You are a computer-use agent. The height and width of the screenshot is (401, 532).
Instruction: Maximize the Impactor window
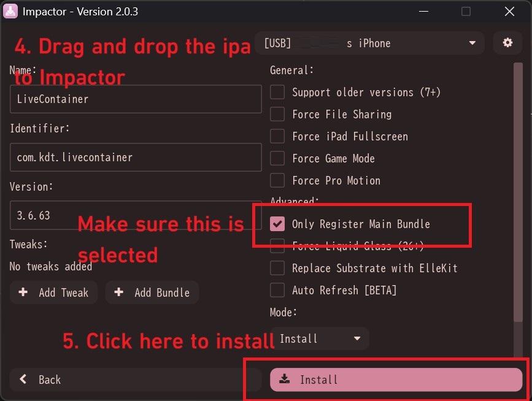pyautogui.click(x=466, y=11)
